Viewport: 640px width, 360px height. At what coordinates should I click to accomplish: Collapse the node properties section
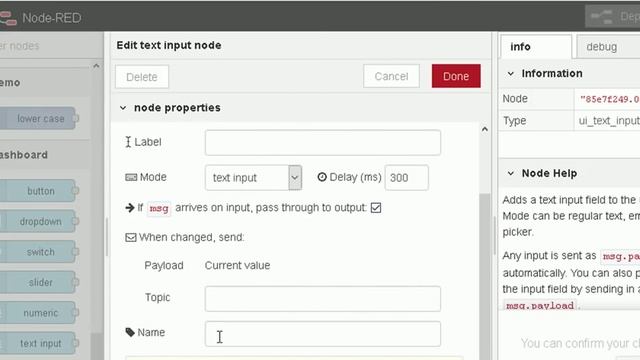123,108
